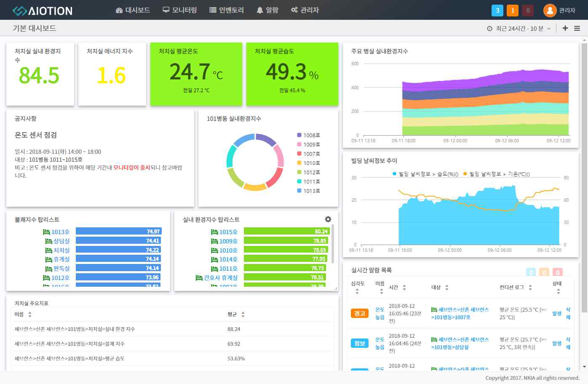The height and width of the screenshot is (384, 588).
Task: Open the 대시보드 menu
Action: (x=133, y=10)
